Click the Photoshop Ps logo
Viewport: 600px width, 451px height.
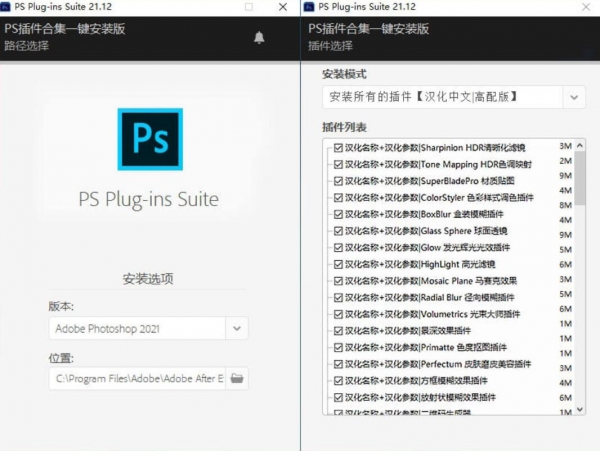pos(150,139)
